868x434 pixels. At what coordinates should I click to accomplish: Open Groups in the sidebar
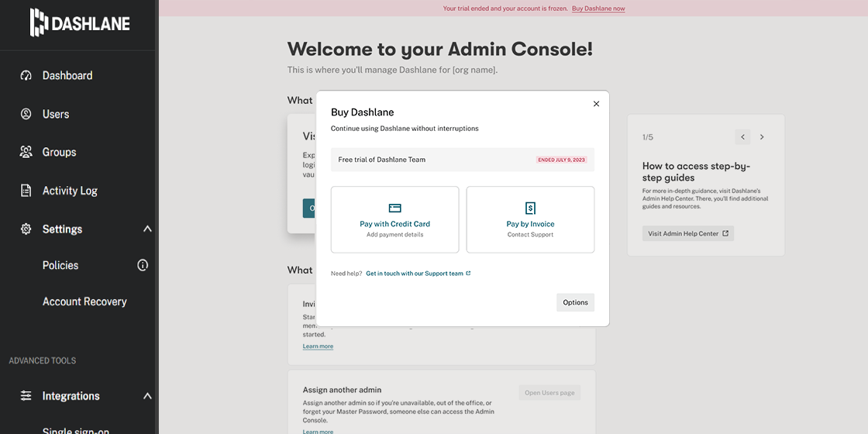click(x=59, y=152)
